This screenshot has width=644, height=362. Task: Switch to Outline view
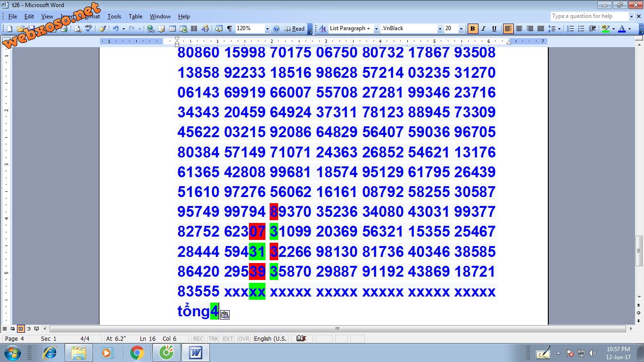click(29, 329)
